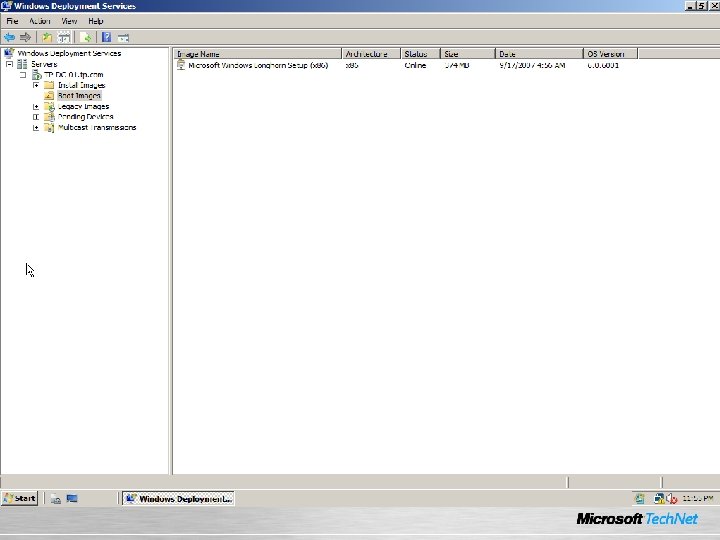Screen dimensions: 720x540
Task: Click the leftmost system tray icon
Action: (x=640, y=498)
